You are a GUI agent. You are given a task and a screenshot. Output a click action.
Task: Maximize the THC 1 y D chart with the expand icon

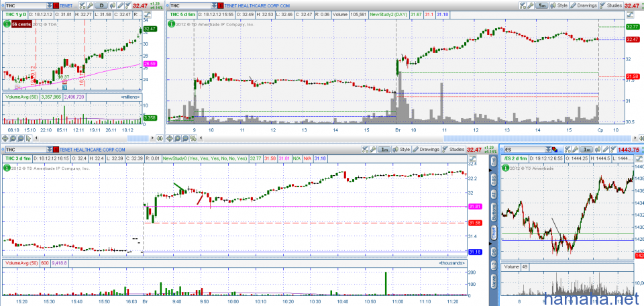click(x=148, y=15)
